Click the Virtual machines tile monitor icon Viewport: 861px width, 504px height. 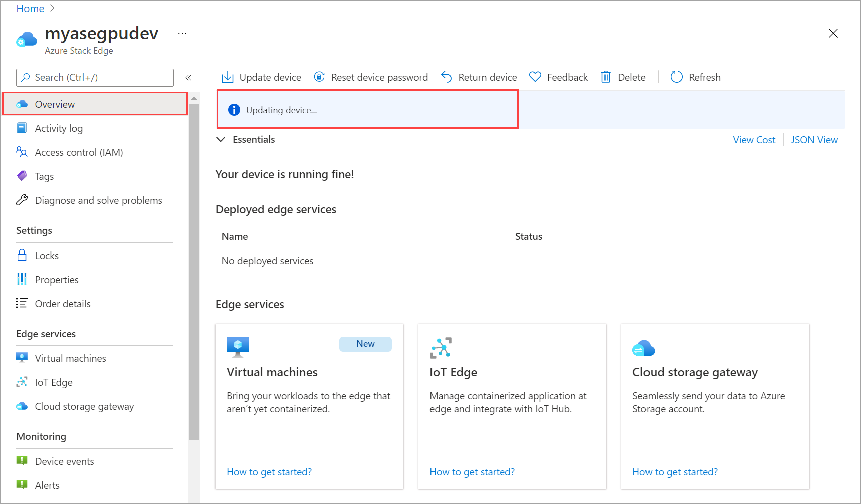pyautogui.click(x=238, y=347)
